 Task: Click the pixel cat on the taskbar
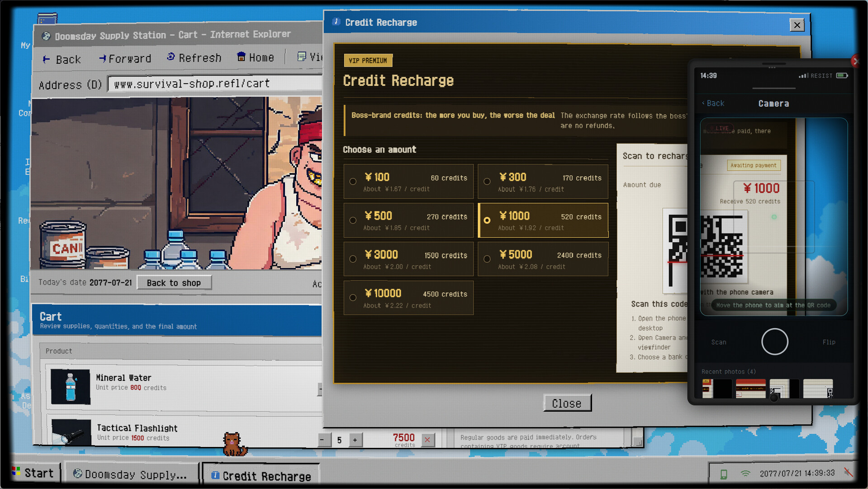(234, 444)
